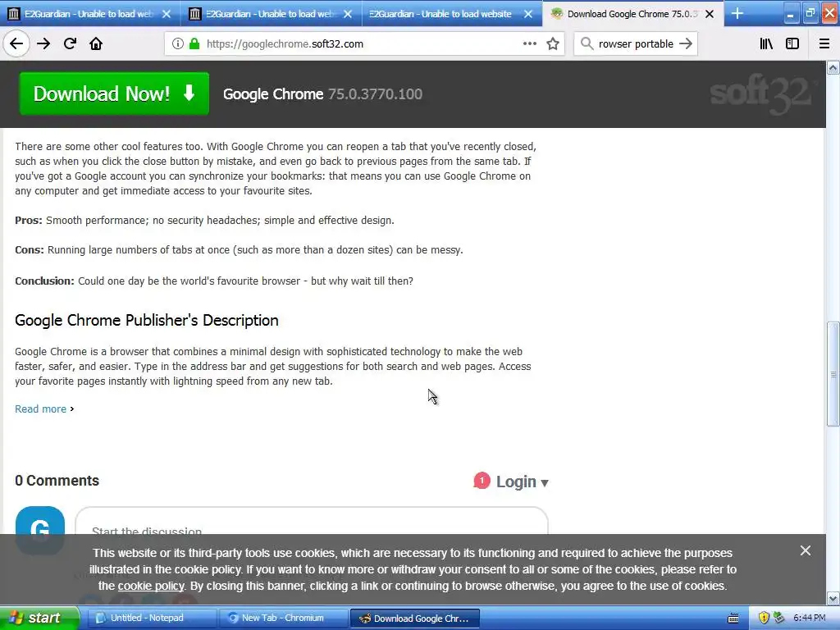Dismiss the cookie banner with X
The height and width of the screenshot is (630, 840).
click(806, 550)
